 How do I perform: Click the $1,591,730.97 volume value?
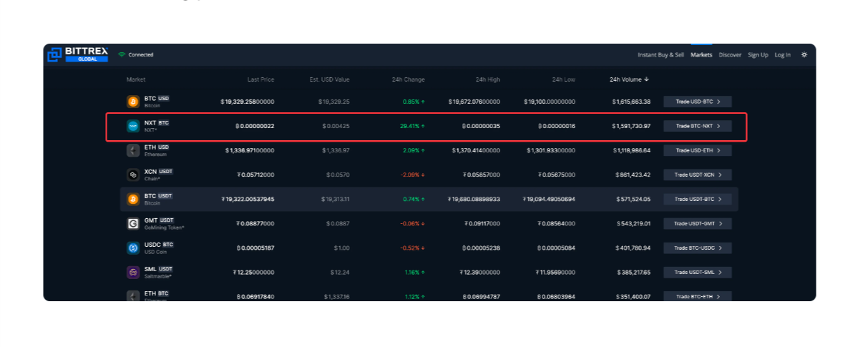point(631,126)
